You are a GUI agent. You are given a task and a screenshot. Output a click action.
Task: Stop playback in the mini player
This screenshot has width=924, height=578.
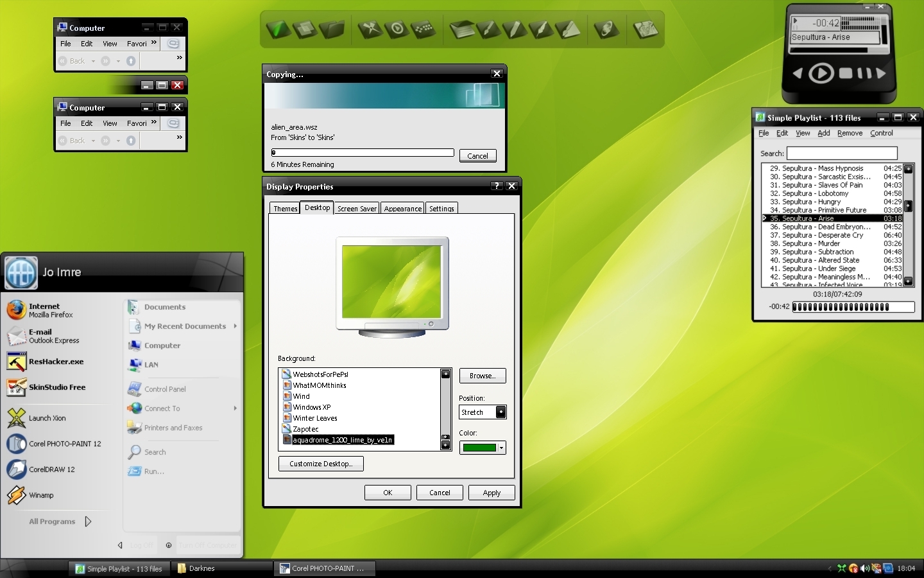(846, 73)
